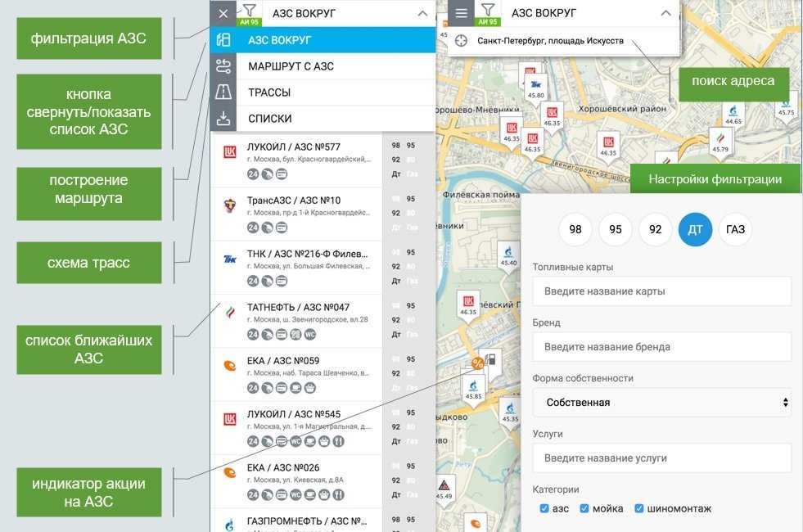
Task: Open hamburger menu in right panel
Action: pyautogui.click(x=462, y=13)
